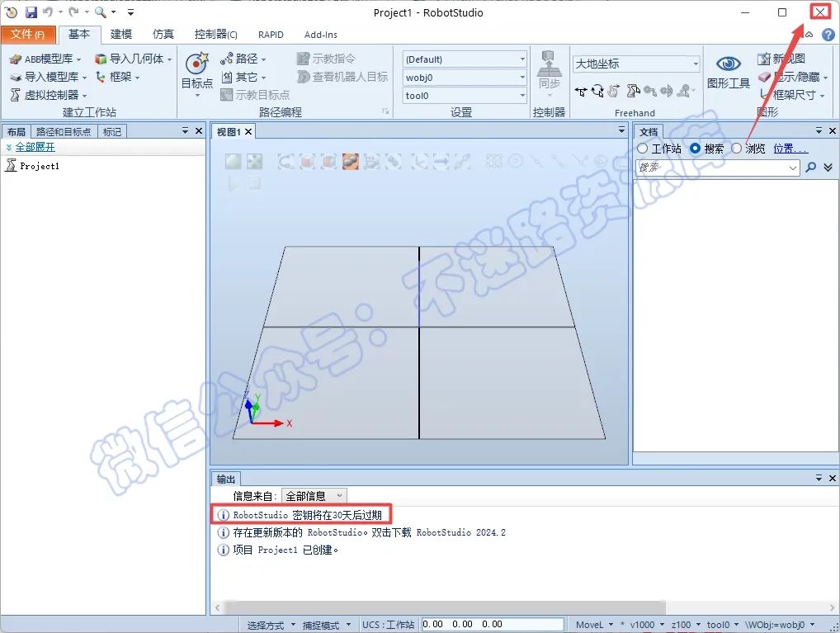
Task: Click 框架 frame tool
Action: (117, 77)
